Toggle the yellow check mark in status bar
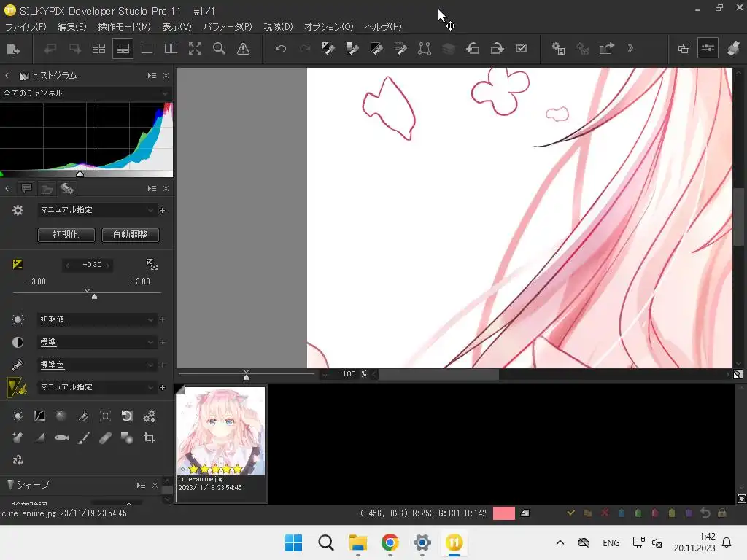The height and width of the screenshot is (560, 747). 570,513
